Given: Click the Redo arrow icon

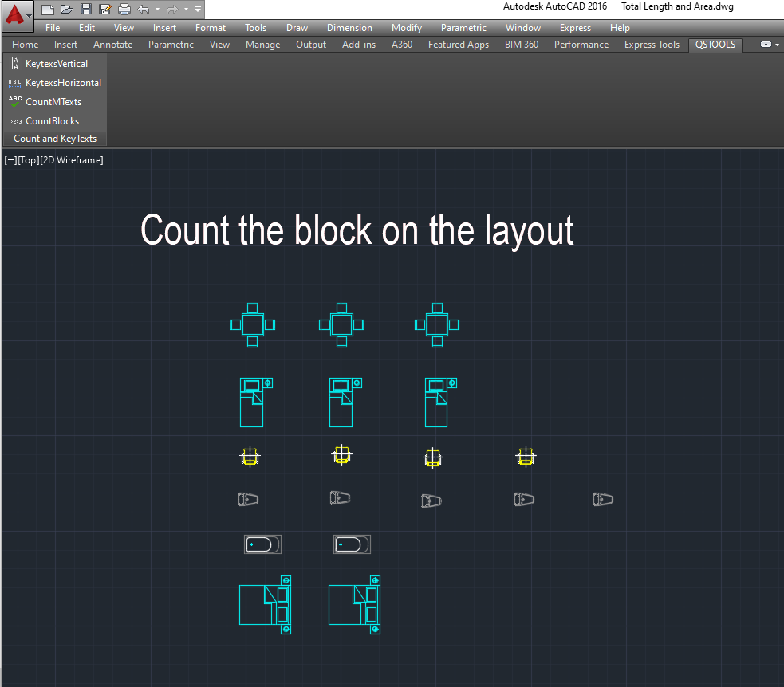Looking at the screenshot, I should click(172, 9).
